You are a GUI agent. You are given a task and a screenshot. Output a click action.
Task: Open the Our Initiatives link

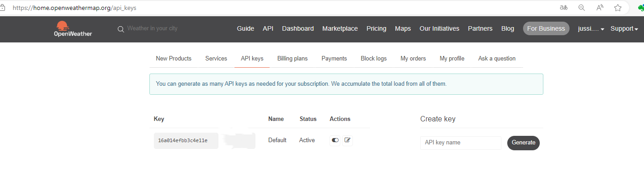tap(440, 28)
